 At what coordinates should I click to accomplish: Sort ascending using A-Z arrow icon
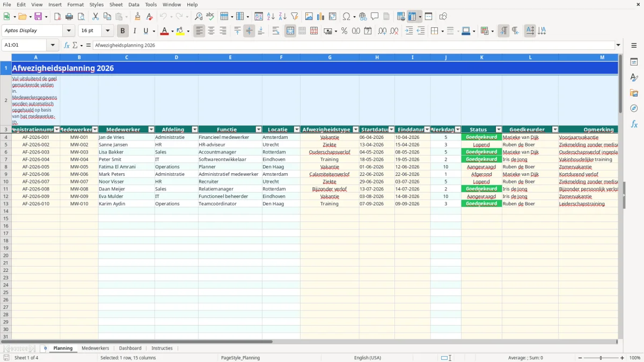click(270, 17)
